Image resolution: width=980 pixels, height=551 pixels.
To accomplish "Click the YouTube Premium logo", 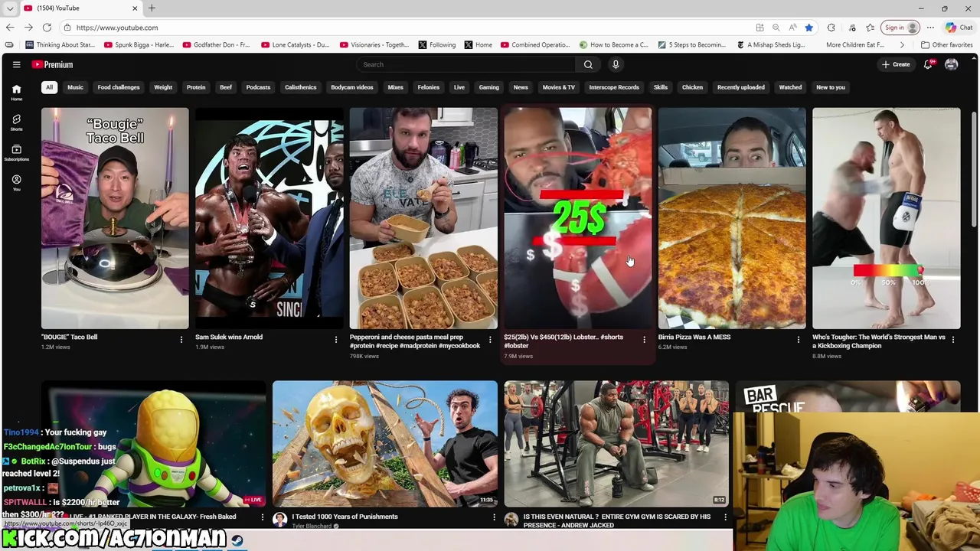I will [x=53, y=65].
